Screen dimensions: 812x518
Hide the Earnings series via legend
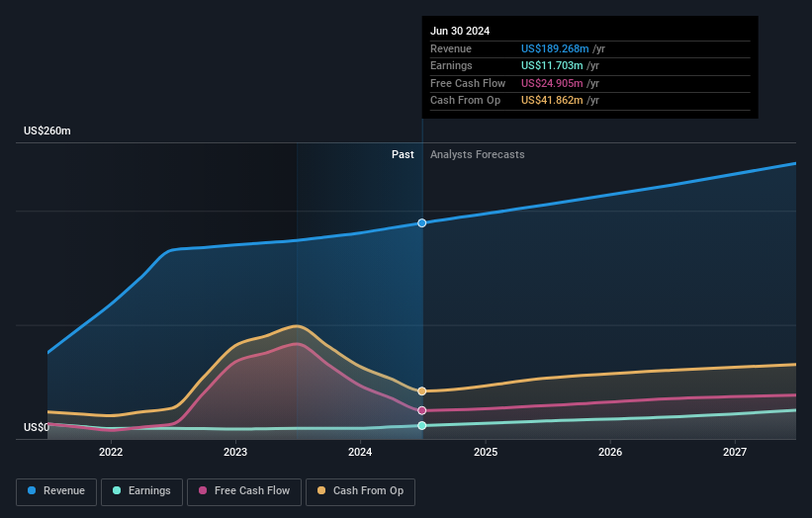pyautogui.click(x=141, y=490)
